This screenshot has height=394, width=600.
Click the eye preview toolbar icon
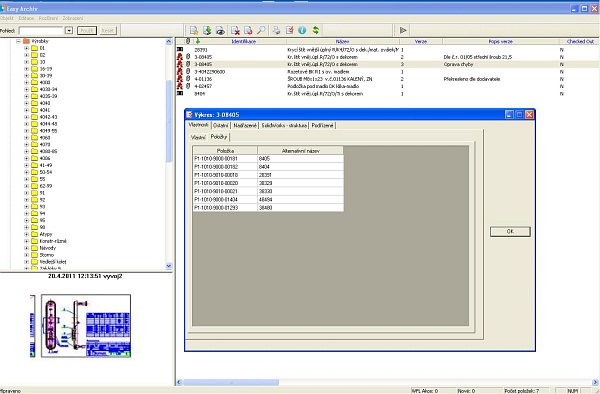pos(220,31)
